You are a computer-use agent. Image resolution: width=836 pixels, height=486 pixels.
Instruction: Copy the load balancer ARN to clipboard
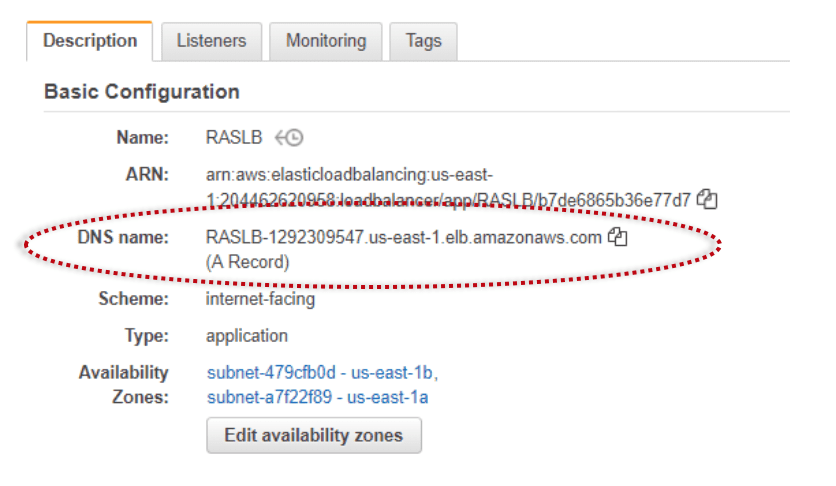click(x=707, y=200)
